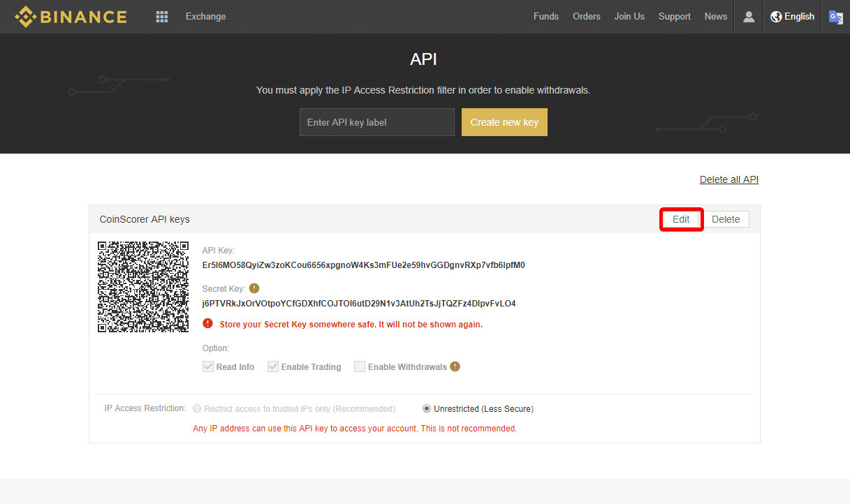This screenshot has width=850, height=504.
Task: Click the API key QR code
Action: pos(143,286)
